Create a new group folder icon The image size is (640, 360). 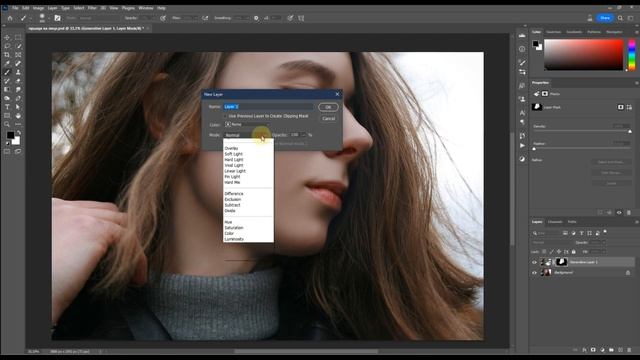(x=611, y=350)
